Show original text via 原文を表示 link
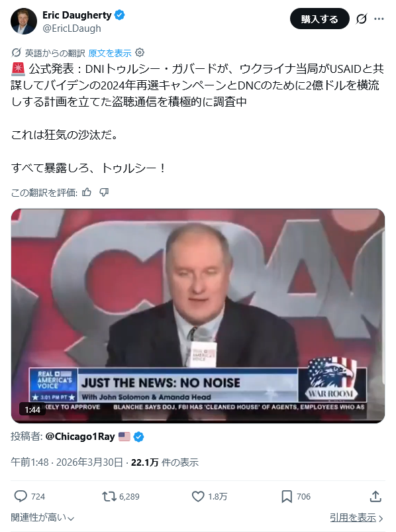This screenshot has height=532, width=396. point(109,53)
